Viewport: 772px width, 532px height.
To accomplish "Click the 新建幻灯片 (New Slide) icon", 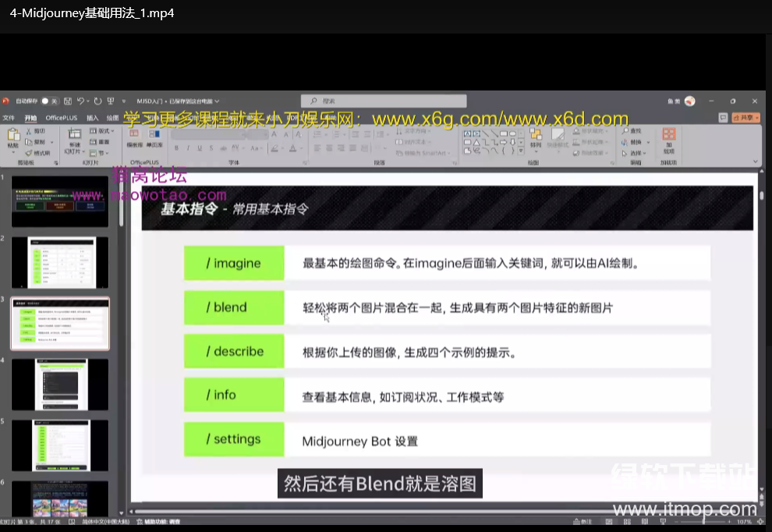I will pyautogui.click(x=74, y=133).
